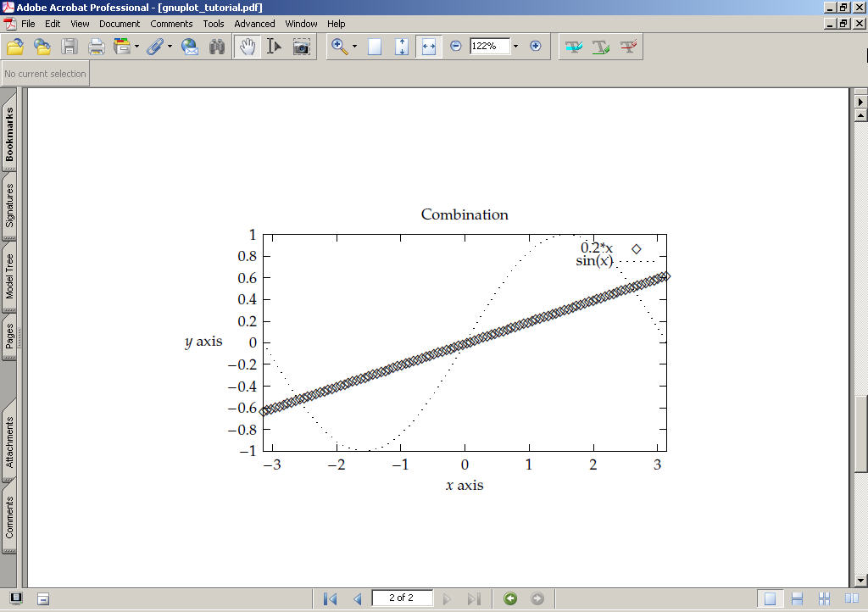Click the Open folder icon
The width and height of the screenshot is (868, 612).
point(15,47)
